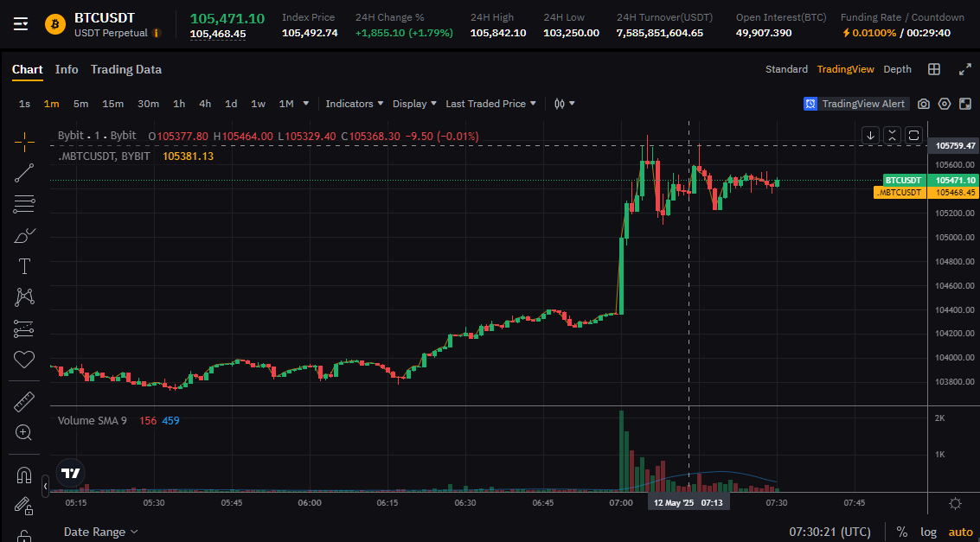
Task: Open chart scale settings gear icon
Action: coord(954,503)
